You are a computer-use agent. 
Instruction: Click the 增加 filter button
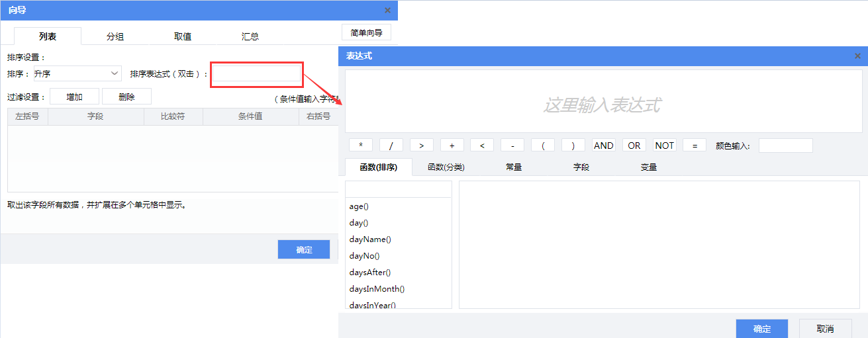click(74, 97)
